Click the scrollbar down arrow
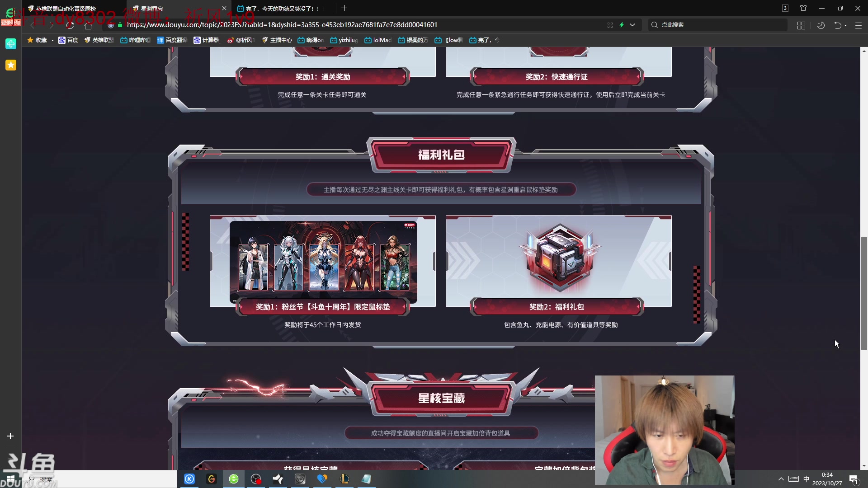Viewport: 868px width, 488px height. coord(864,466)
